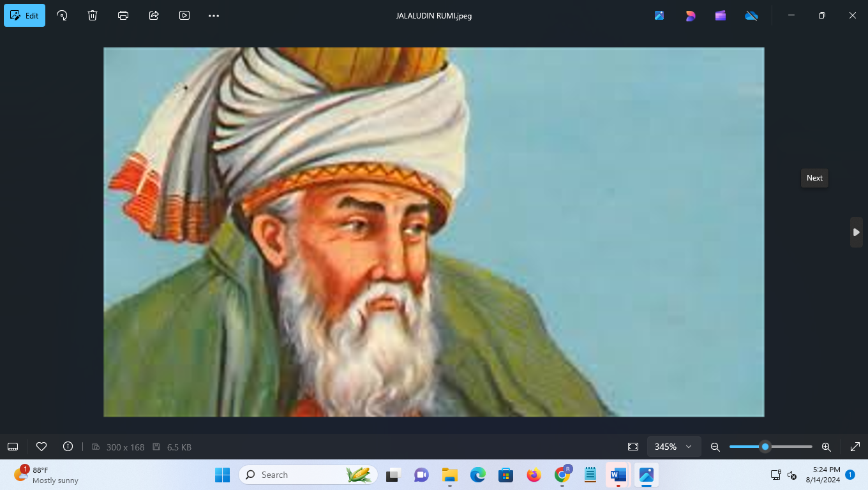Open Microsoft Store from the taskbar

tap(506, 475)
